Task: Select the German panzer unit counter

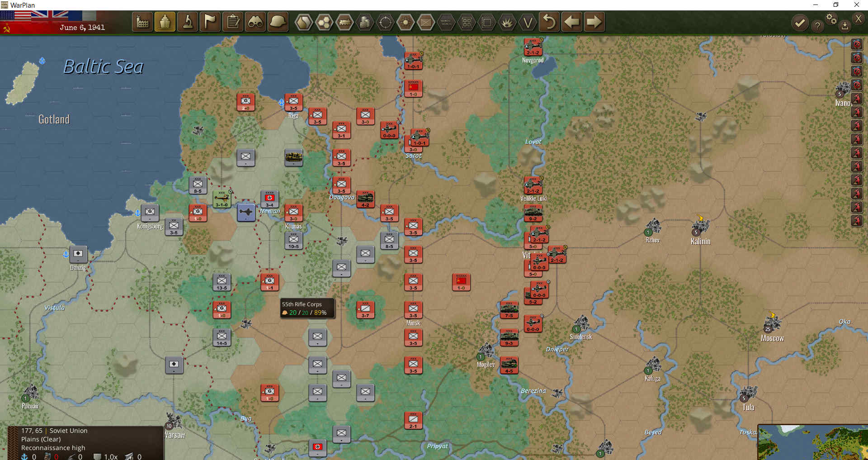Action: (x=293, y=157)
